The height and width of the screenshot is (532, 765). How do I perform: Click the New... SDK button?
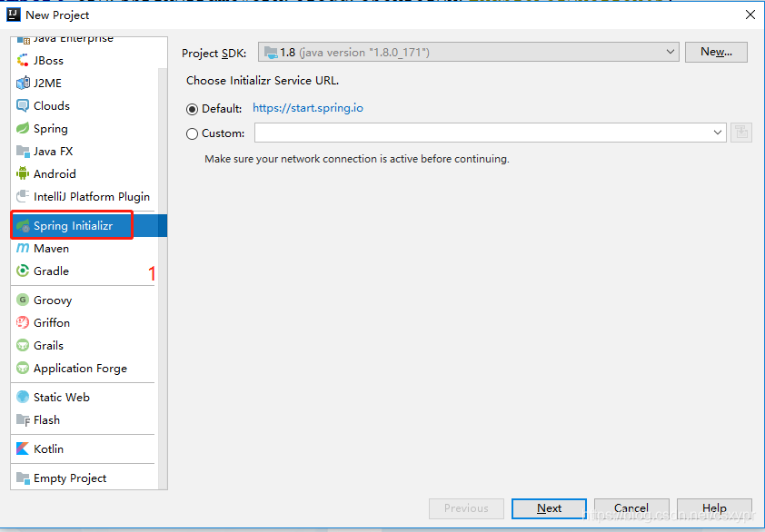tap(716, 52)
